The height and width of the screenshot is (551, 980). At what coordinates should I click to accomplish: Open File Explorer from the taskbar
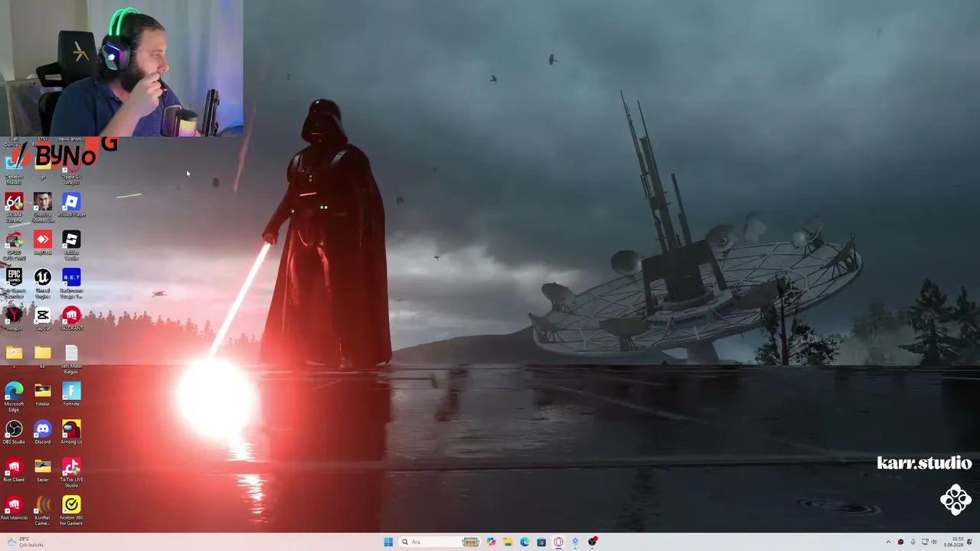pos(508,542)
